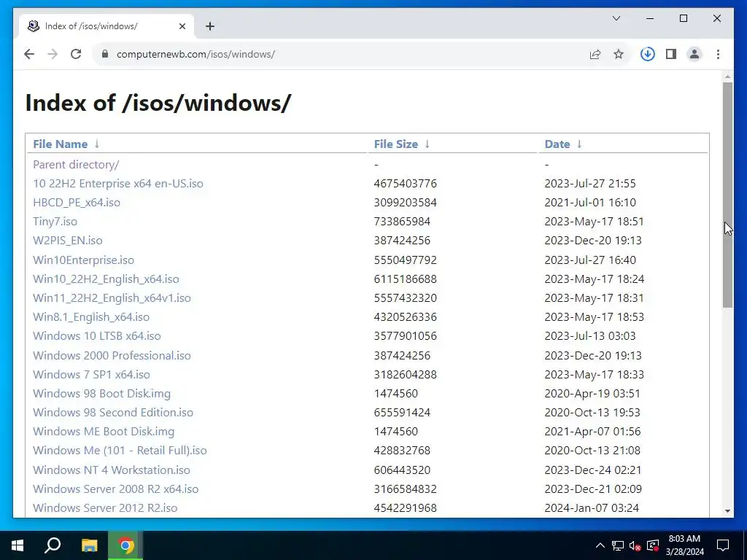Download Win11_22H2_English_x64v1.iso
Viewport: 747px width, 560px height.
click(x=112, y=298)
